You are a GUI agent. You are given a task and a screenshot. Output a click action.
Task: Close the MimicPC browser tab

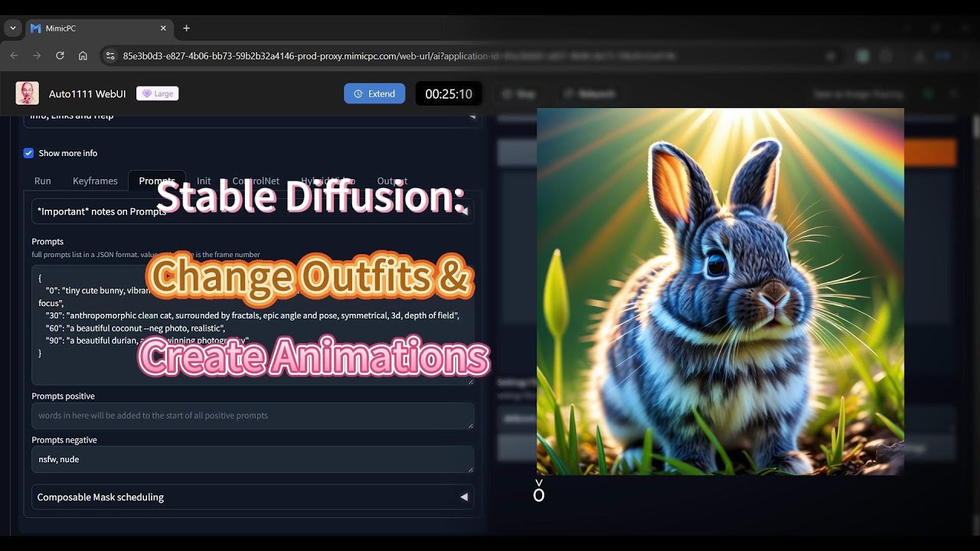[163, 28]
